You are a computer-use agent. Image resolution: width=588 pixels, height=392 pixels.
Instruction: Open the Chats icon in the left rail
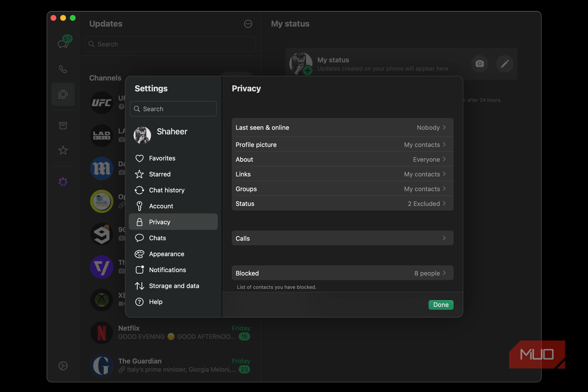point(63,43)
